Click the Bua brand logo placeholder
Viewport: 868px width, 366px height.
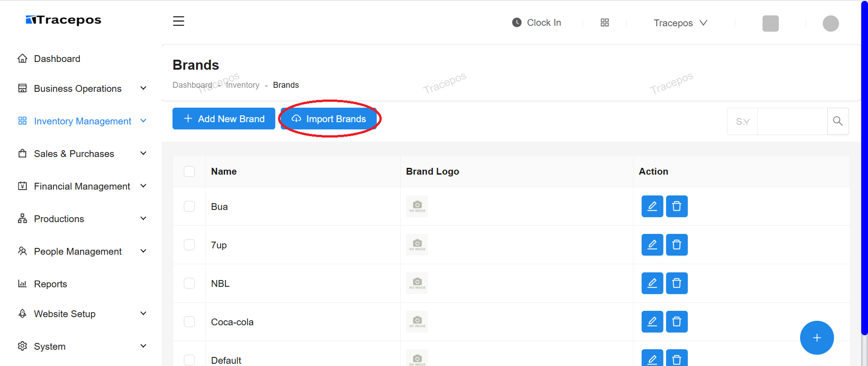pos(417,206)
